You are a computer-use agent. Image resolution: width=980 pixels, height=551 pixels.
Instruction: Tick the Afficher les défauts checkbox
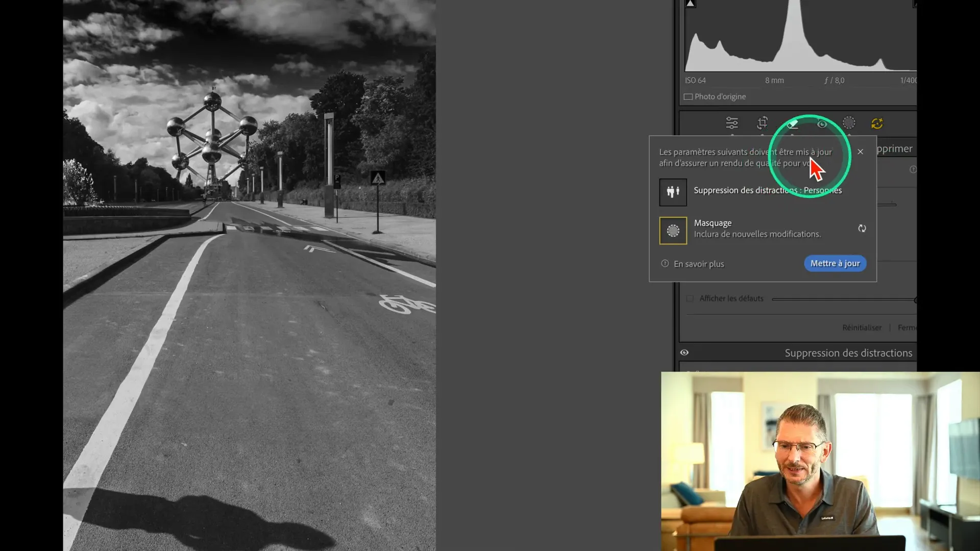click(x=690, y=298)
